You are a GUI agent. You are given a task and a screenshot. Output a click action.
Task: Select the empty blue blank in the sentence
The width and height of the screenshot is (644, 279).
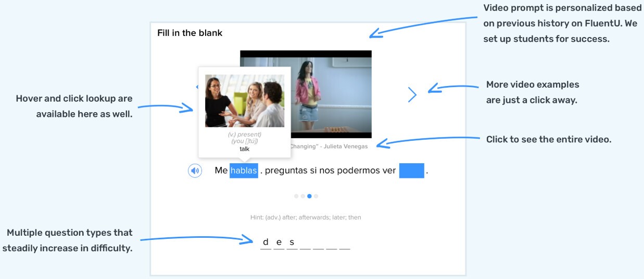[411, 171]
